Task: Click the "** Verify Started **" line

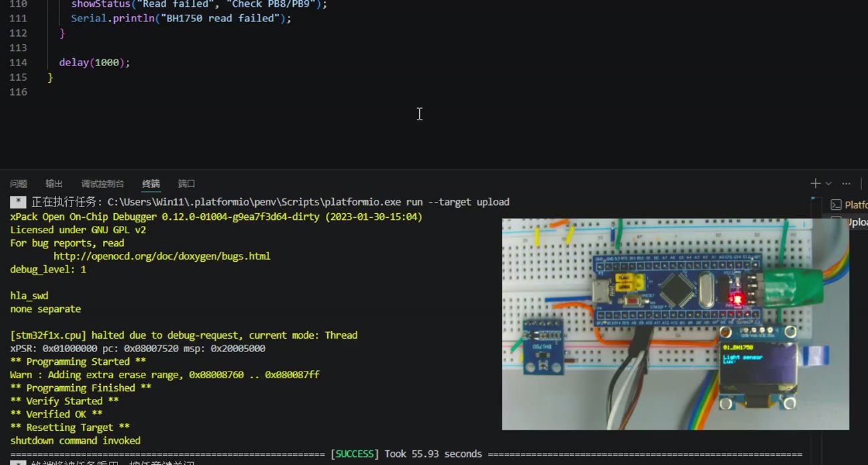Action: 64,401
